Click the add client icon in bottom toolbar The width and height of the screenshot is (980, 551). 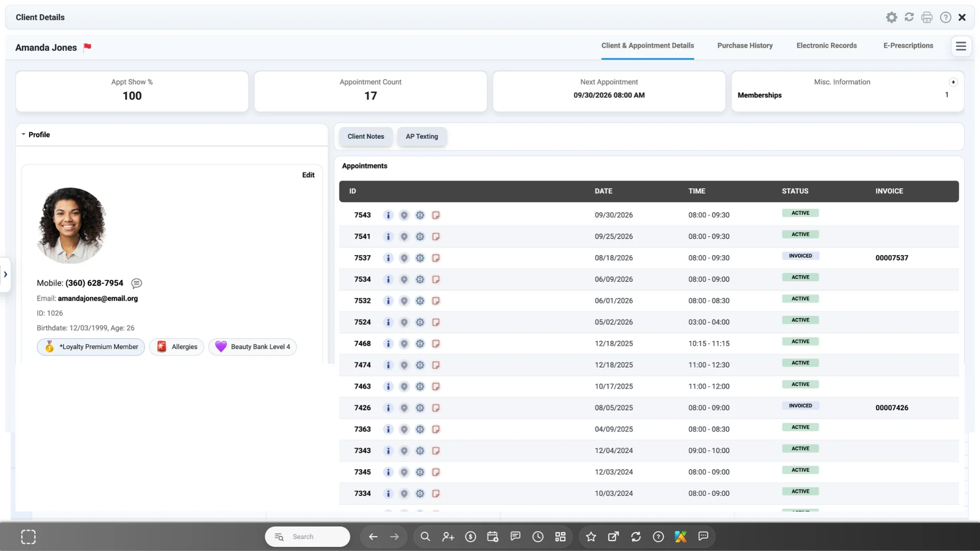click(448, 537)
